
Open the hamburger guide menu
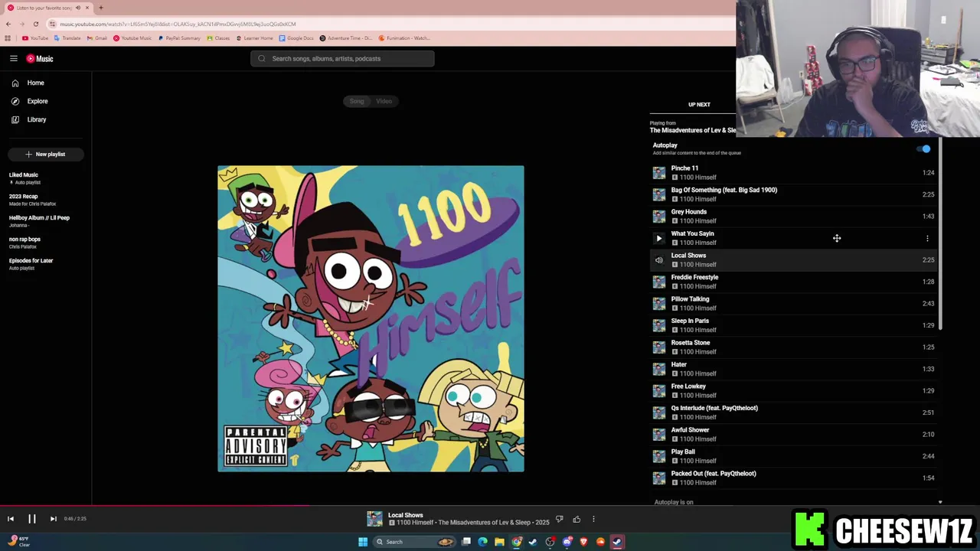[x=14, y=58]
